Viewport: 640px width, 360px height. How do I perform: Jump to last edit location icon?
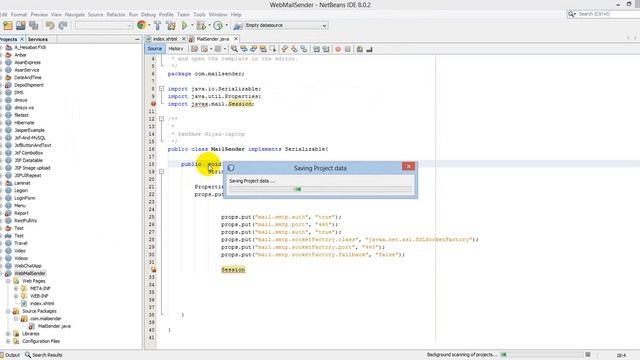[x=194, y=49]
